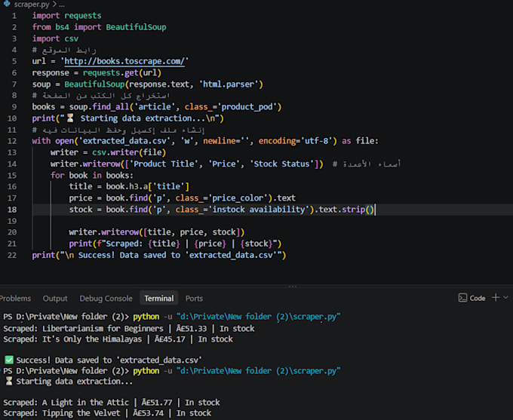Image resolution: width=513 pixels, height=420 pixels.
Task: Click 'extracted_data.csv' in the open call
Action: 126,141
